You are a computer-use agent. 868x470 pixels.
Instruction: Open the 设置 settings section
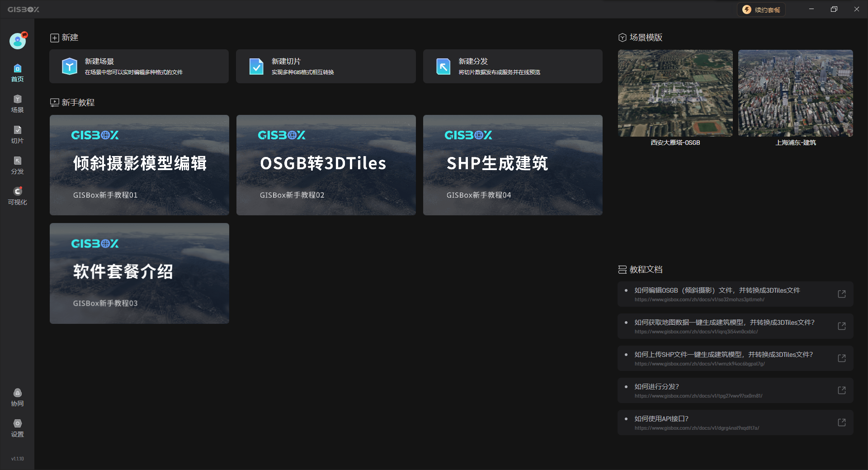point(17,428)
